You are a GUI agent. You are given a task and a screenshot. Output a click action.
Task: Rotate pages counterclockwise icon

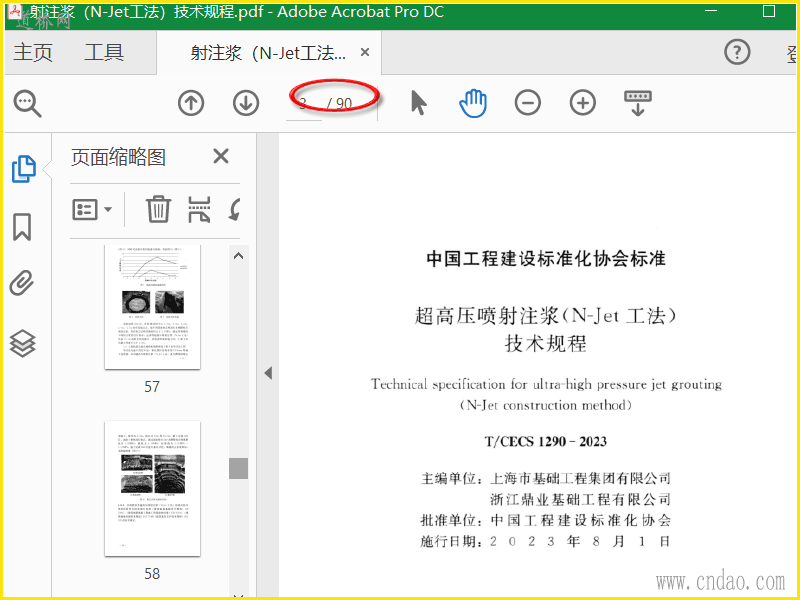click(x=235, y=209)
